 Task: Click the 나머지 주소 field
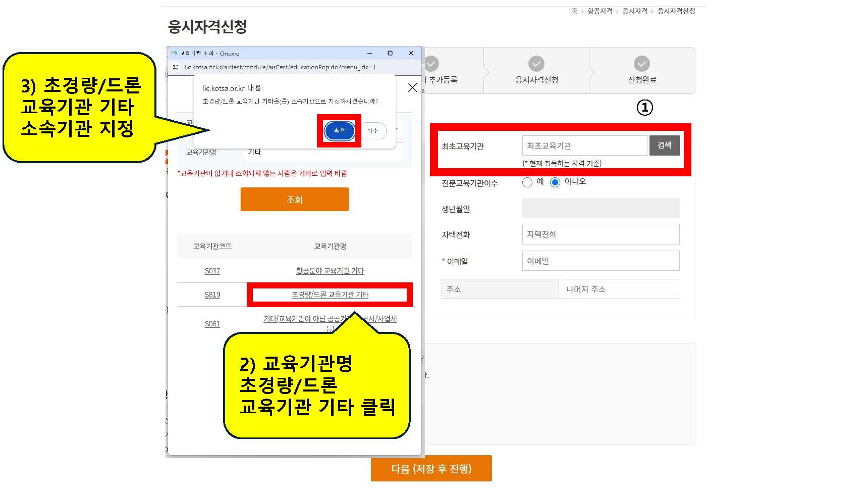[620, 289]
